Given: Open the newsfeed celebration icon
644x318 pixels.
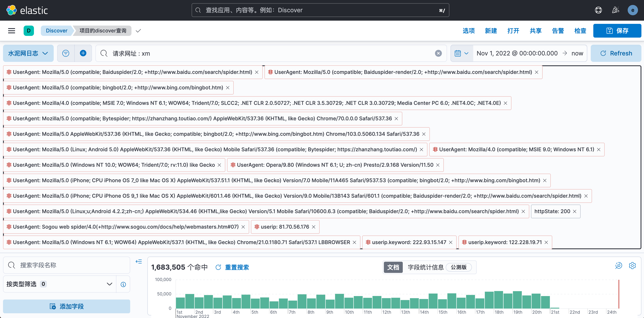Looking at the screenshot, I should (615, 10).
